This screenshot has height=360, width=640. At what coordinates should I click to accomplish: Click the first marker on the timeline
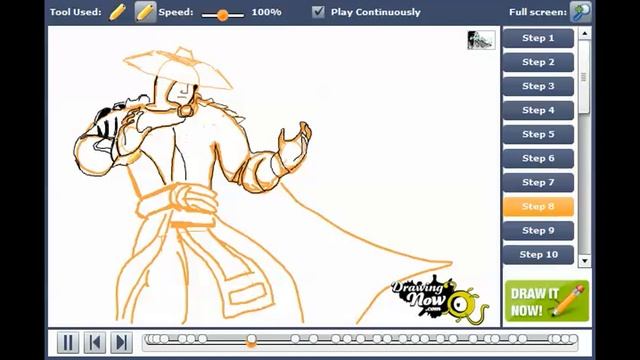point(150,339)
